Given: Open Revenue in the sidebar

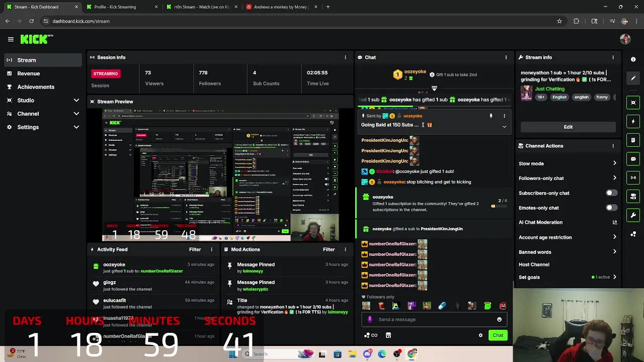Looking at the screenshot, I should click(x=43, y=73).
